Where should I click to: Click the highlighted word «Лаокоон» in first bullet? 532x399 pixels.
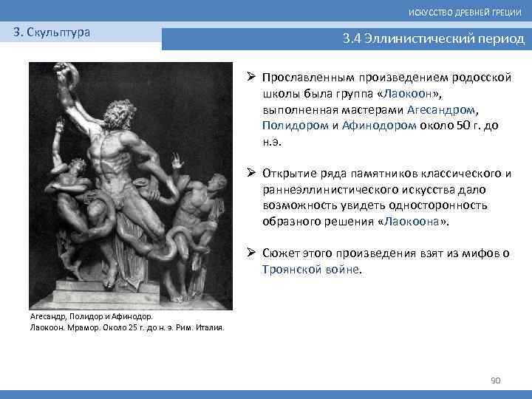[408, 93]
